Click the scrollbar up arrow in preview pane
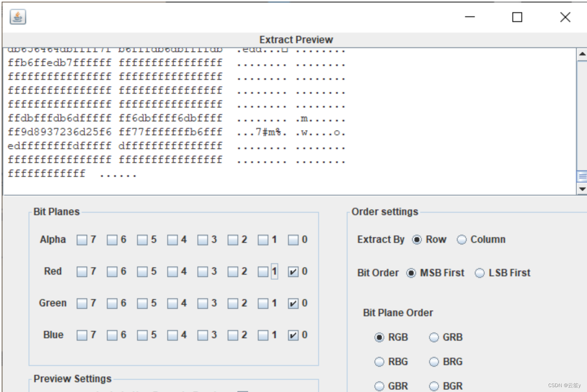 (x=582, y=54)
